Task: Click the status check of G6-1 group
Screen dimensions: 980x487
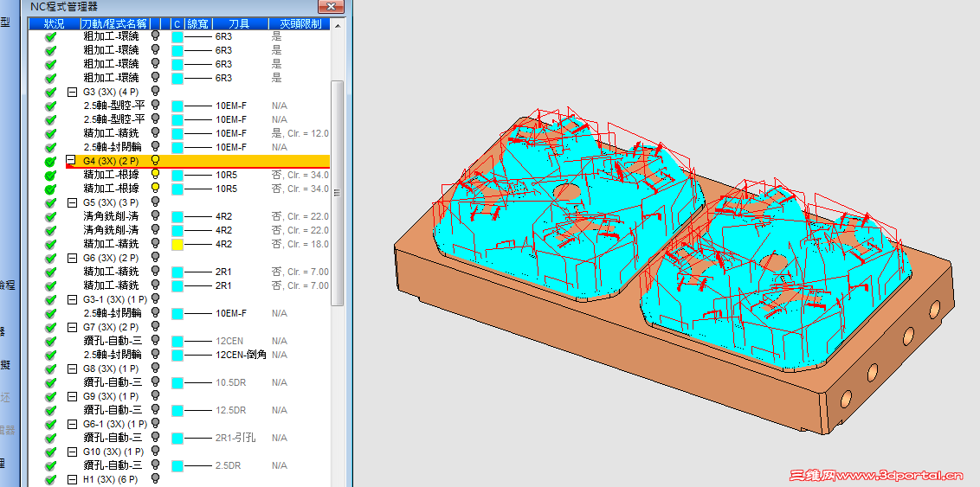Action: (x=50, y=425)
